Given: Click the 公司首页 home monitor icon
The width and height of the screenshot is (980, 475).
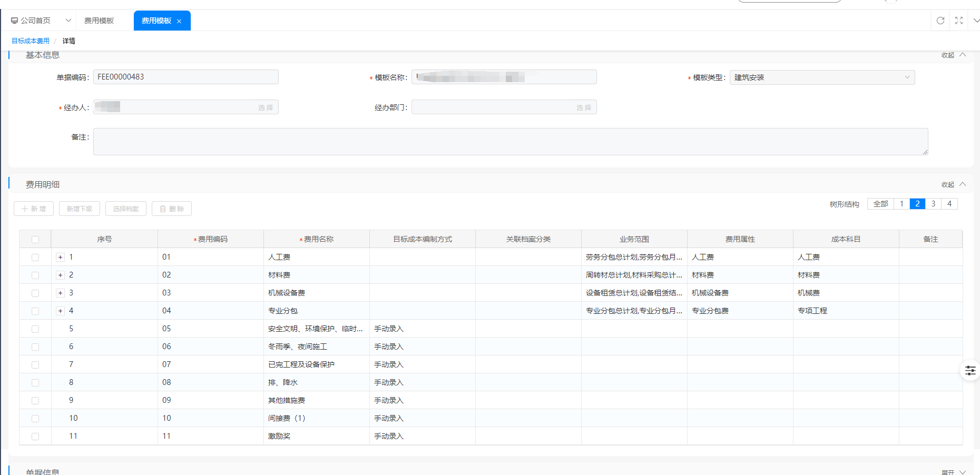Looking at the screenshot, I should (14, 21).
